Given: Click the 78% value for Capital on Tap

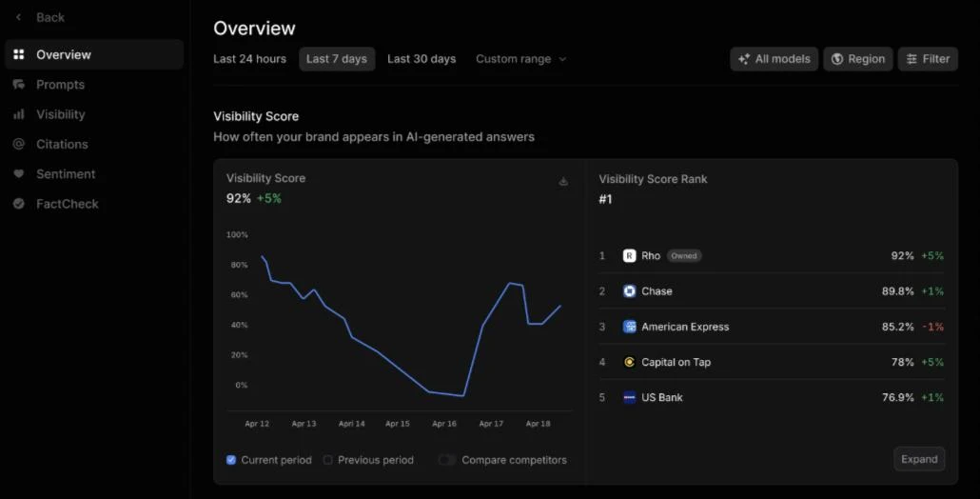Looking at the screenshot, I should [903, 362].
